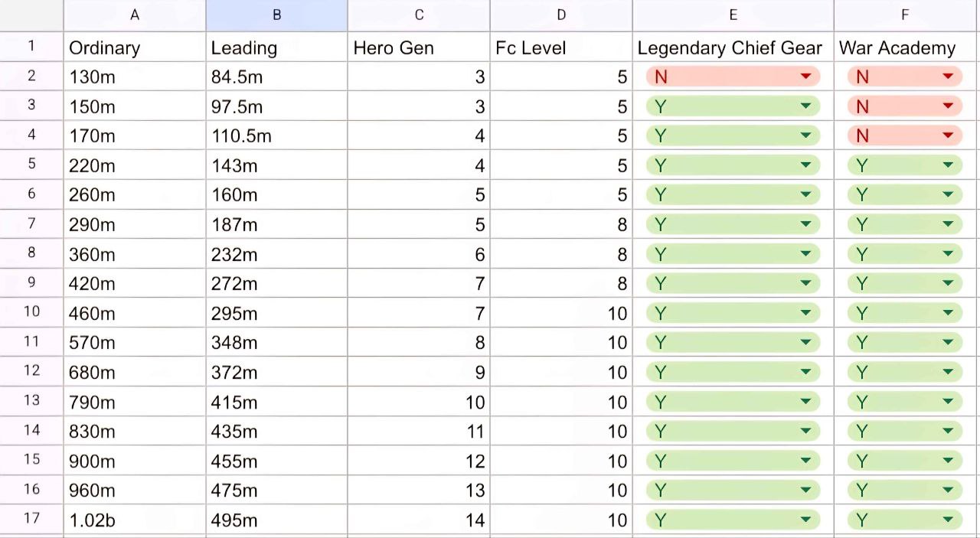Select row 14 header
Viewport: 980px width, 538px height.
point(31,431)
